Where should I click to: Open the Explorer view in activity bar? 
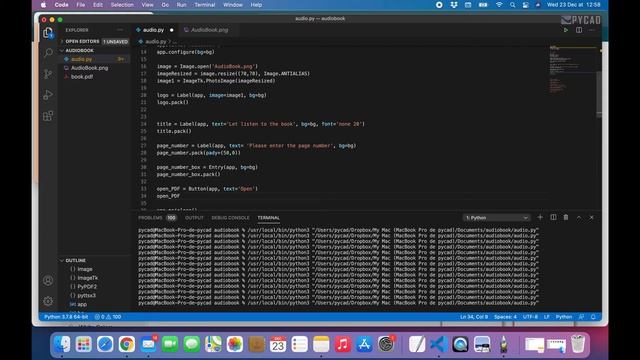click(x=48, y=32)
